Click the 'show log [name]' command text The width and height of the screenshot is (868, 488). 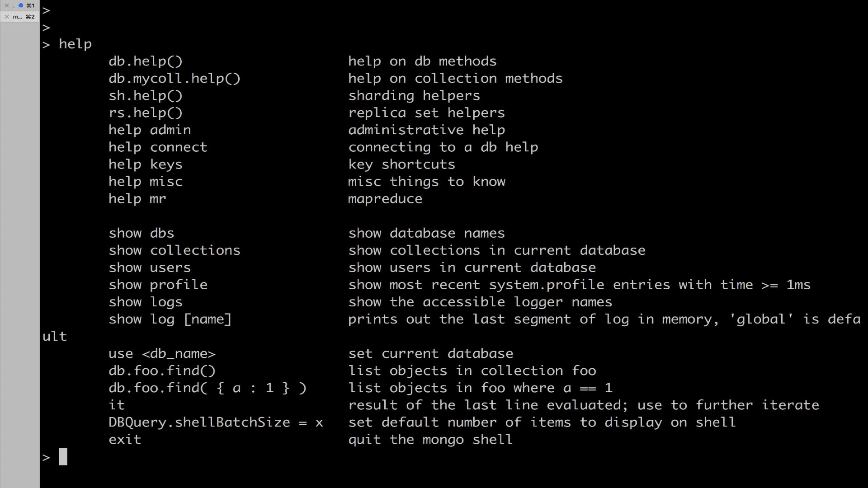pos(170,319)
